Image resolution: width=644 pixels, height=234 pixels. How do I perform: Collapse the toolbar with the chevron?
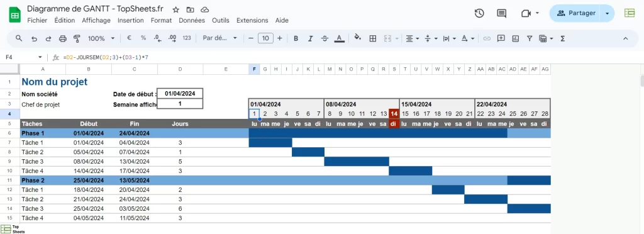click(626, 38)
